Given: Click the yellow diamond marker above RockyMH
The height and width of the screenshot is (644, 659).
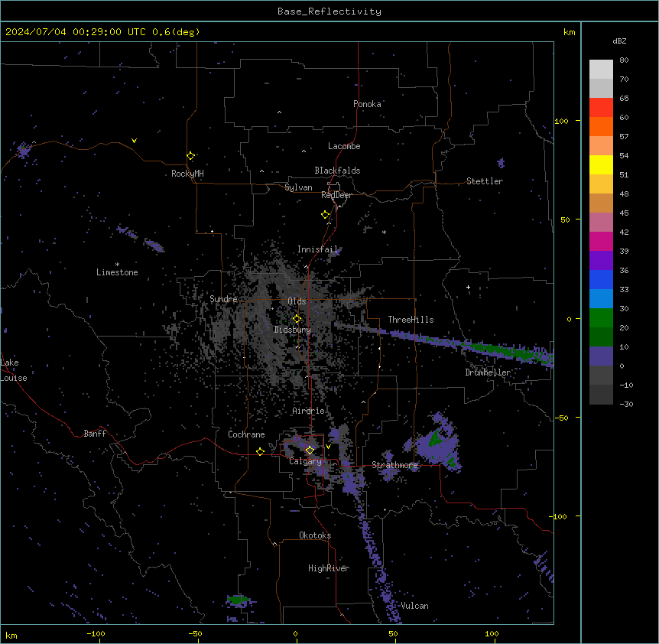Looking at the screenshot, I should (190, 156).
